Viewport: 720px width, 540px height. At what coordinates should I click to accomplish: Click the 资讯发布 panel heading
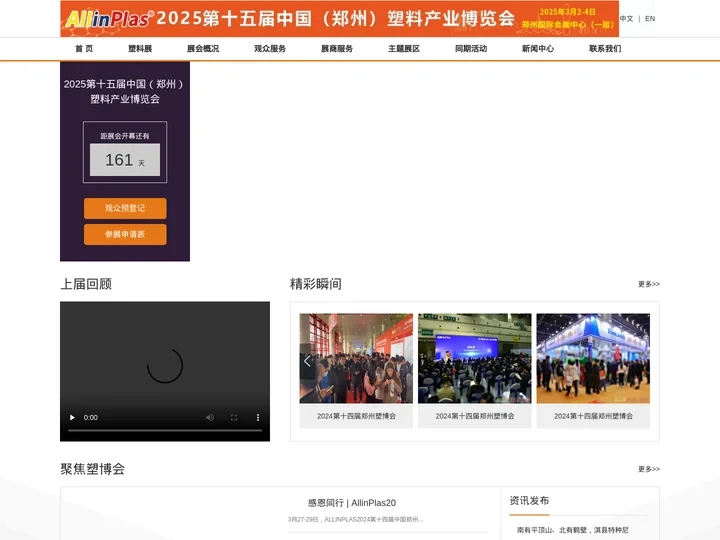529,501
